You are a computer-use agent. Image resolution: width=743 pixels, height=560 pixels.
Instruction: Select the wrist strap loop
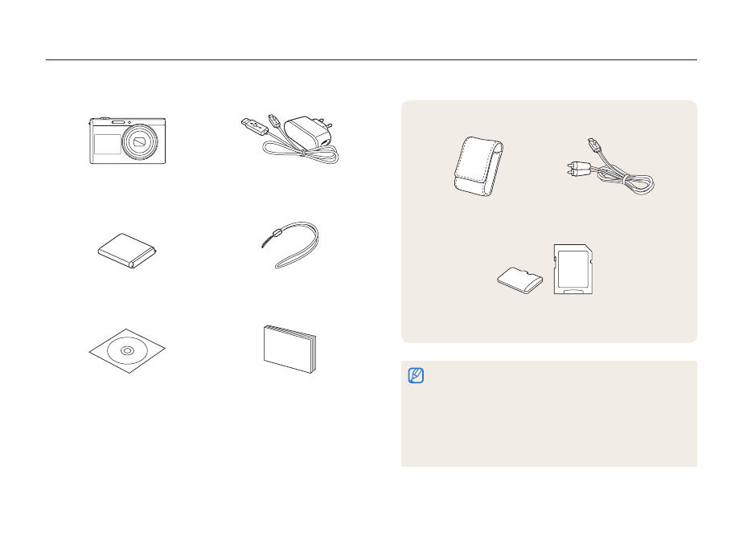[x=290, y=245]
